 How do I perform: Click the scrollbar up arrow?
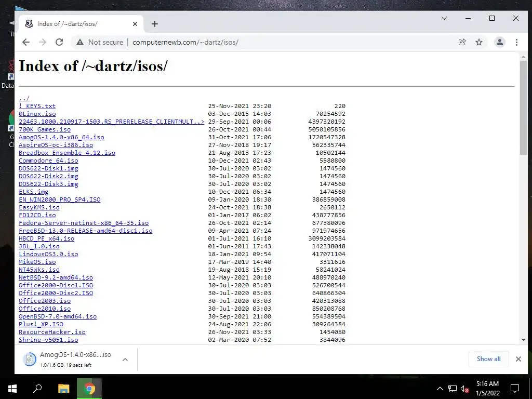(523, 57)
